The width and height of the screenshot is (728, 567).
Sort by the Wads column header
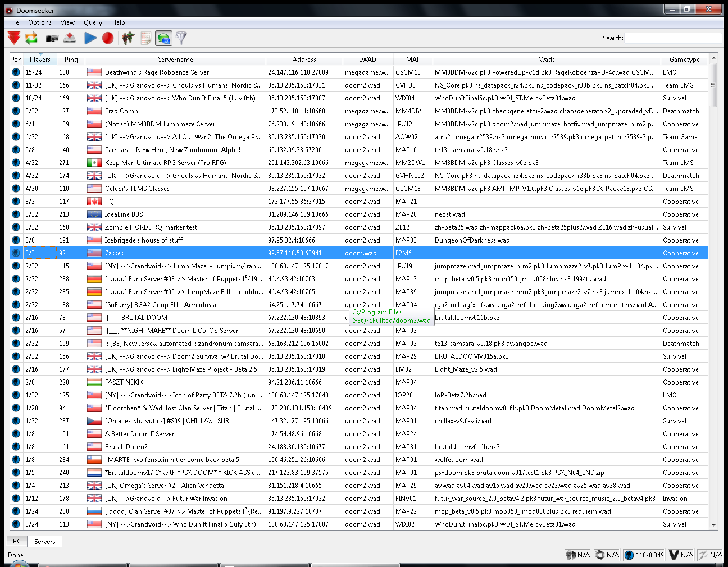(547, 59)
